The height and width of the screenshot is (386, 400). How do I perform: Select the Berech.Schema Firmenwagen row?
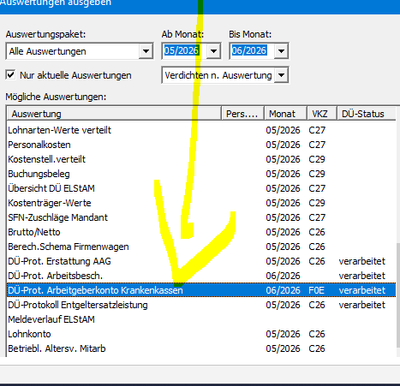[x=201, y=247]
